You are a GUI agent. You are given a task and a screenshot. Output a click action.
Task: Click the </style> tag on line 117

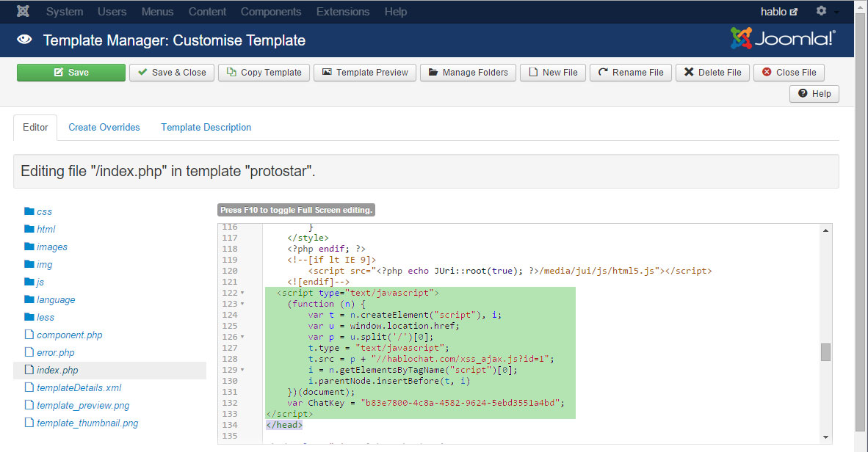(308, 238)
